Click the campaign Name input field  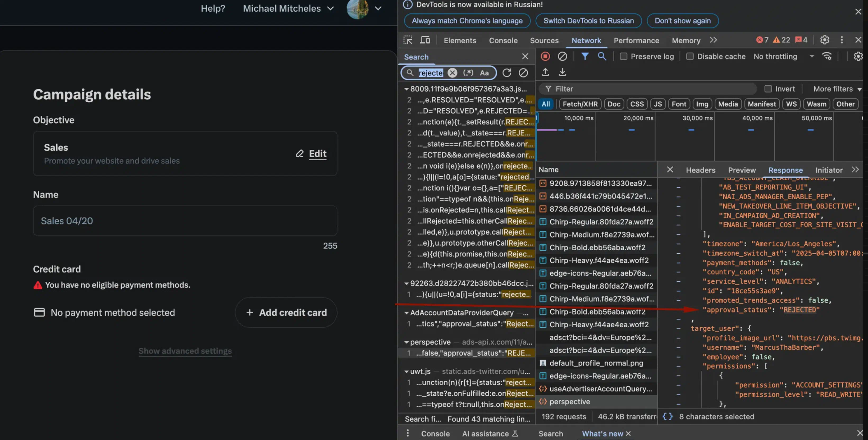pos(185,221)
